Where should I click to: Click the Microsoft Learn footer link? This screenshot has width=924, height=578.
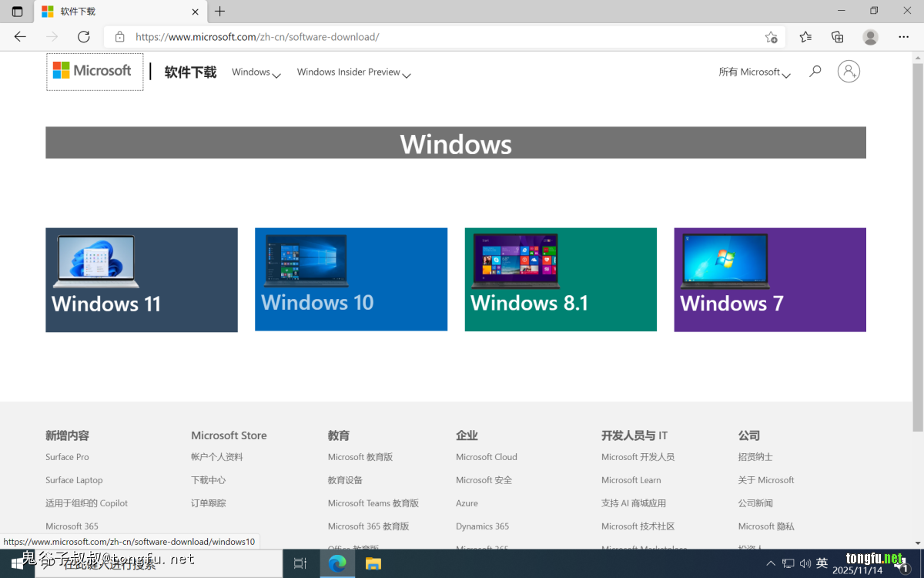click(631, 480)
